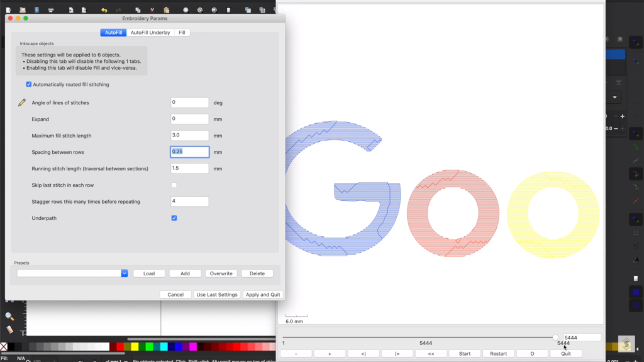Image resolution: width=644 pixels, height=362 pixels.
Task: Click Apply and Quit
Action: click(x=263, y=294)
